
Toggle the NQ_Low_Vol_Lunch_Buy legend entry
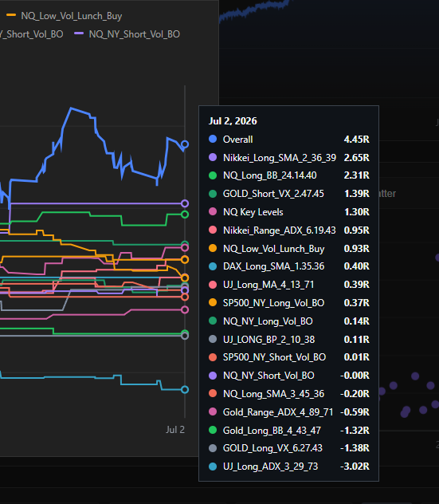65,16
